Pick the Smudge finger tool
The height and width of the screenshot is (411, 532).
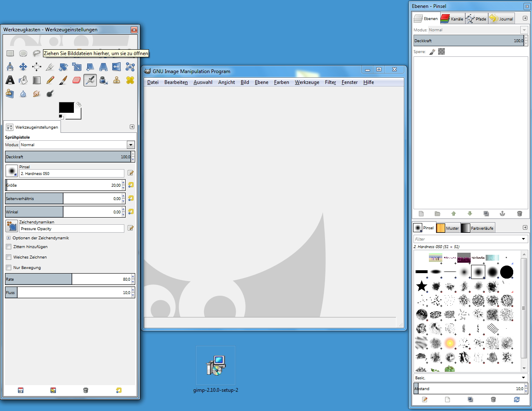pyautogui.click(x=37, y=94)
